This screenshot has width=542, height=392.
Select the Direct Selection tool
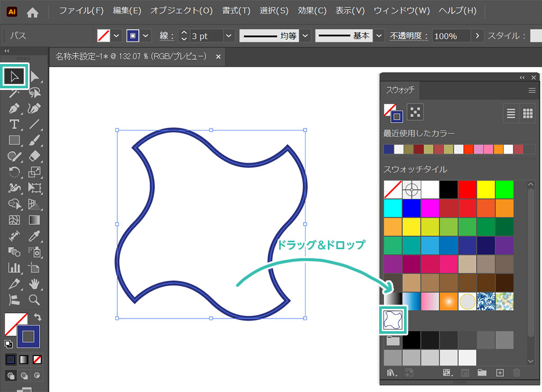point(34,76)
